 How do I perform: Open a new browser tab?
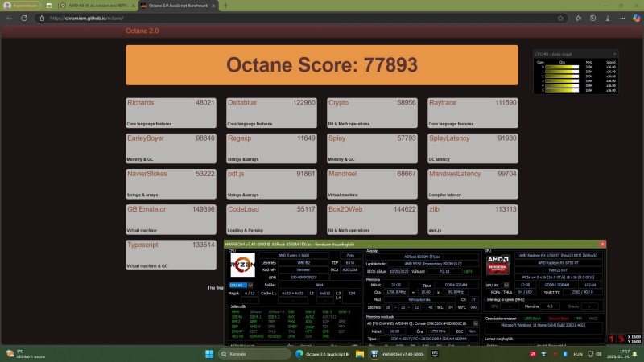tap(225, 6)
